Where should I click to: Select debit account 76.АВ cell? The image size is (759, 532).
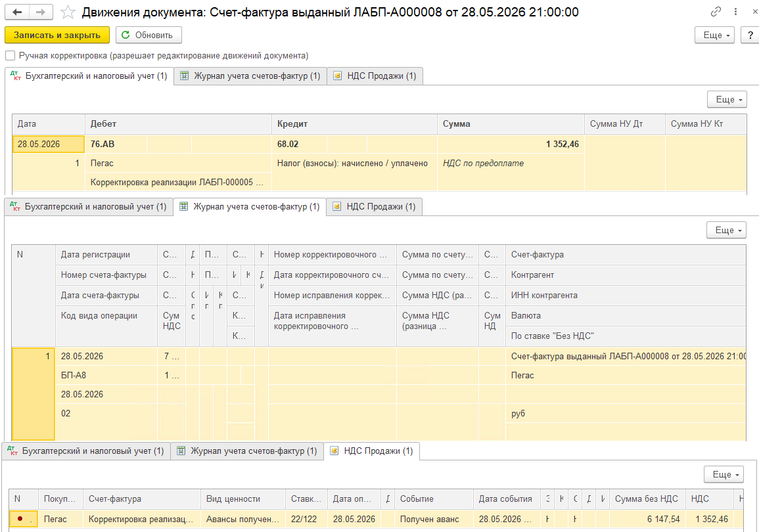pos(116,144)
